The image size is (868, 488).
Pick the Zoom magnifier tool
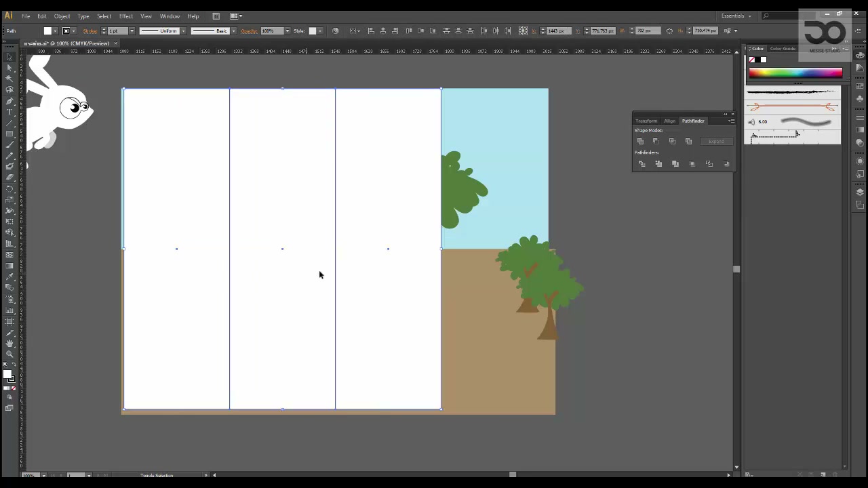click(9, 354)
